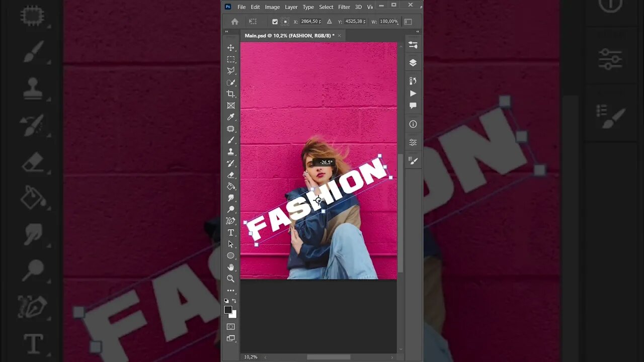Open the Layer menu
Image resolution: width=644 pixels, height=362 pixels.
click(291, 7)
